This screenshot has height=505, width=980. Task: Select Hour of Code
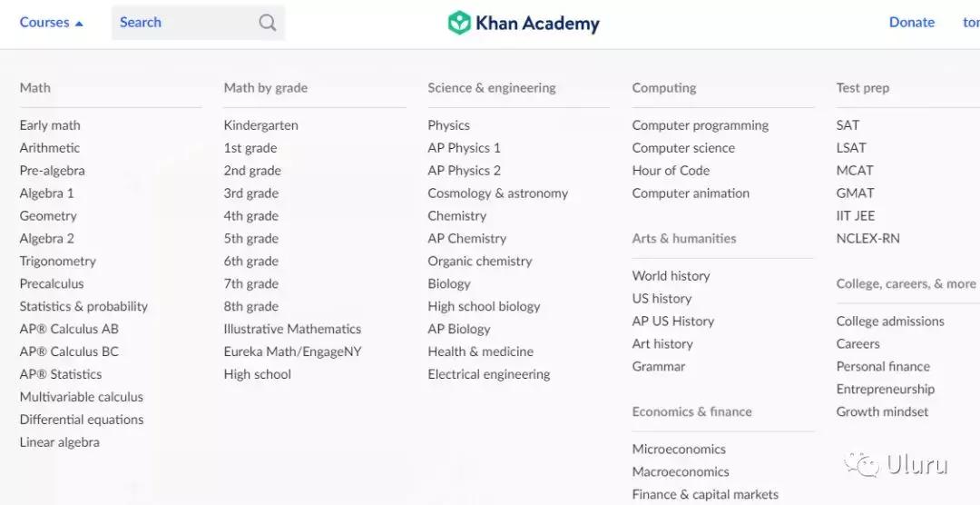coord(671,171)
